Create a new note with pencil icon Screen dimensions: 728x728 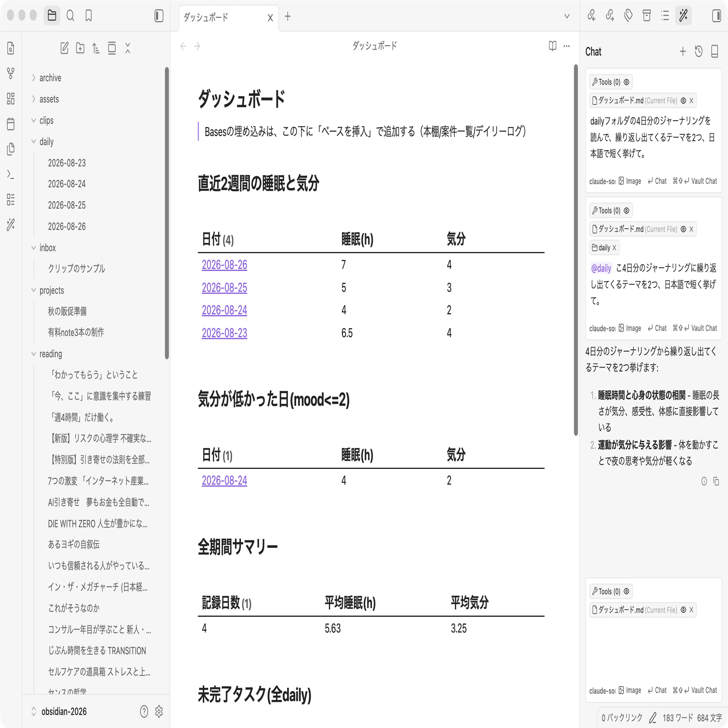pyautogui.click(x=64, y=48)
